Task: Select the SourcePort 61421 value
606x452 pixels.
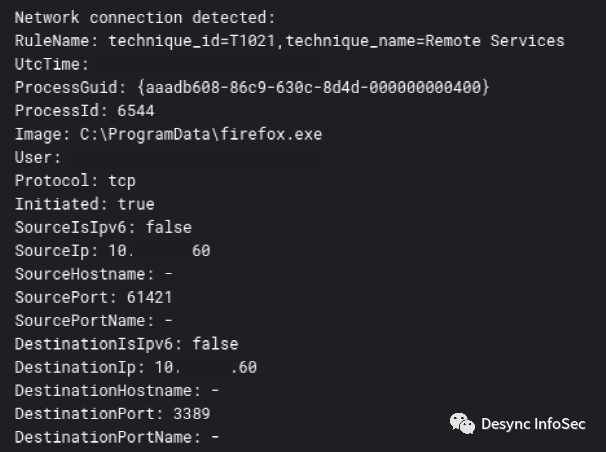Action: 150,297
